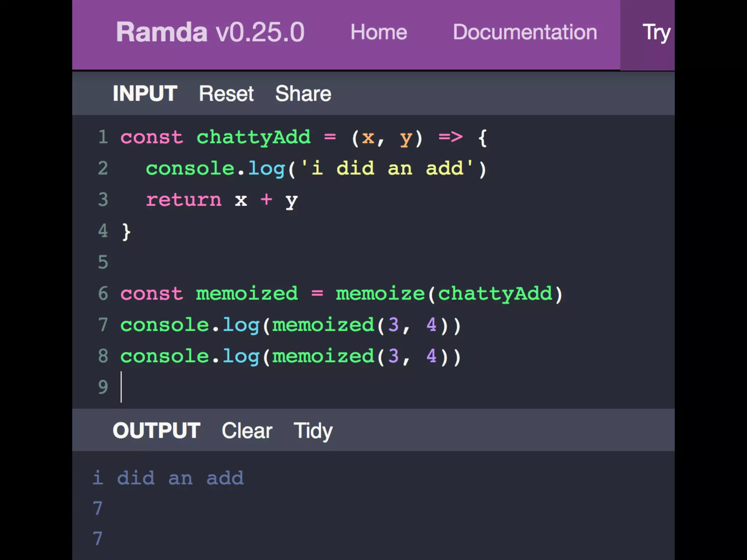Viewport: 747px width, 560px height.
Task: Click the Share button
Action: tap(303, 94)
